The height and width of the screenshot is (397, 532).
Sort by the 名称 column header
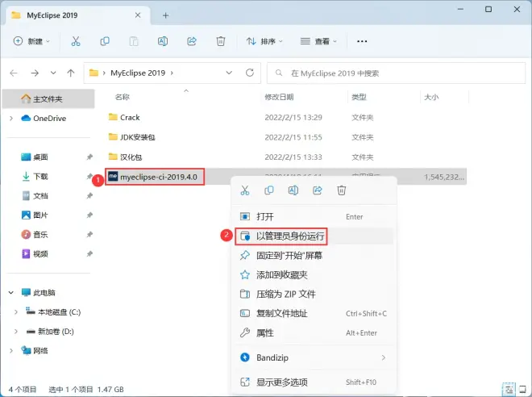coord(123,97)
